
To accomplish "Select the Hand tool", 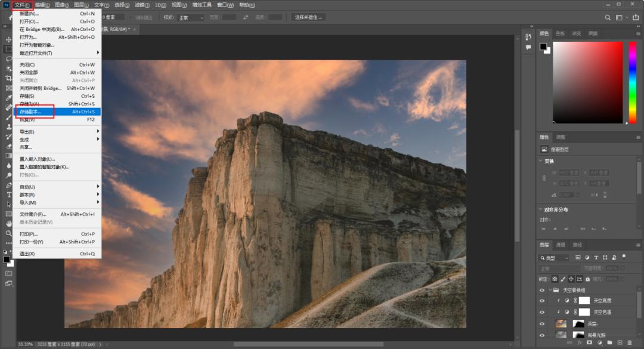I will tap(8, 223).
